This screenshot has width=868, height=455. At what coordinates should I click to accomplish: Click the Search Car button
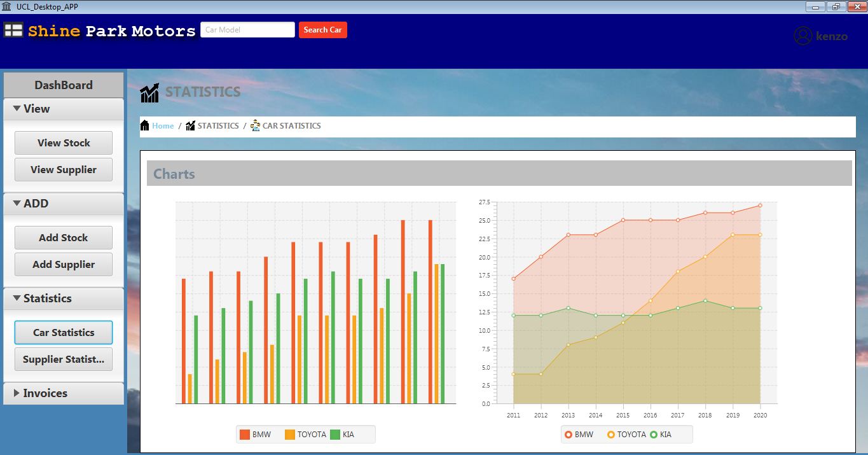(x=323, y=30)
